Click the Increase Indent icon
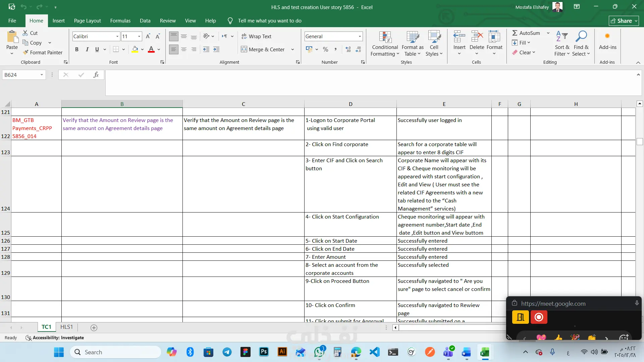The image size is (644, 362). pos(216,49)
